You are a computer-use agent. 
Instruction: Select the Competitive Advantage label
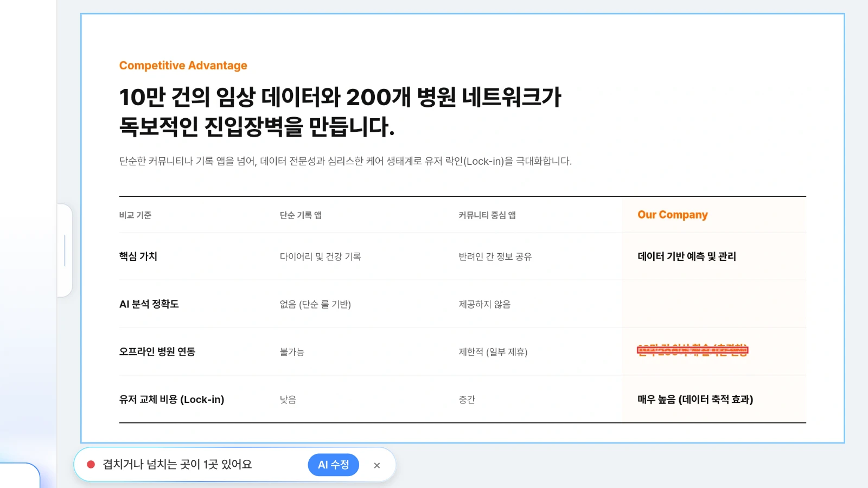click(x=183, y=66)
